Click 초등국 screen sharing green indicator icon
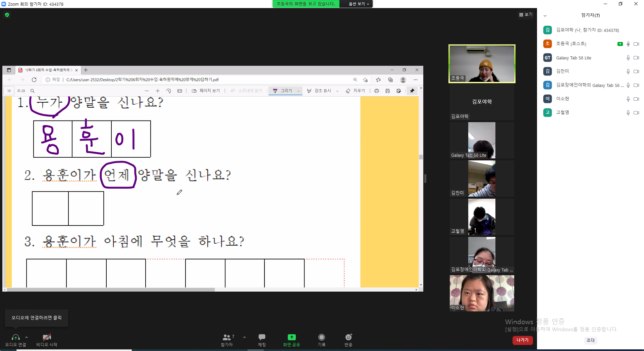The image size is (644, 351). tap(620, 44)
